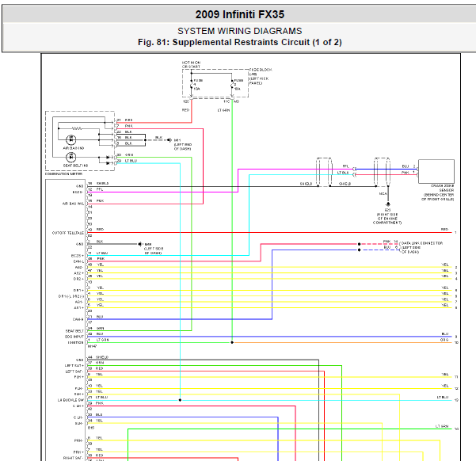
Task: Click the "AIR BAG W/L" pin label
Action: point(73,204)
